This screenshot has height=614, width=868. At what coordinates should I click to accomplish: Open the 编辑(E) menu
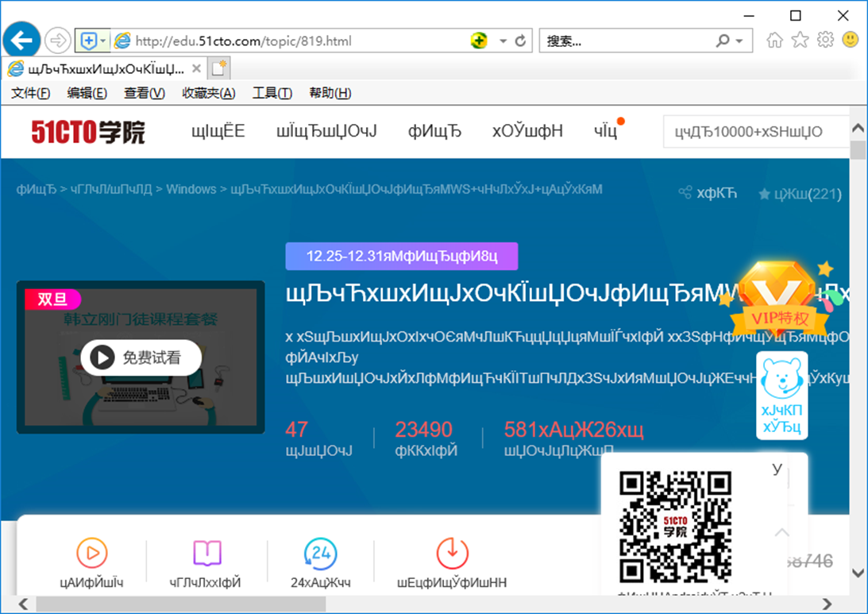click(87, 93)
